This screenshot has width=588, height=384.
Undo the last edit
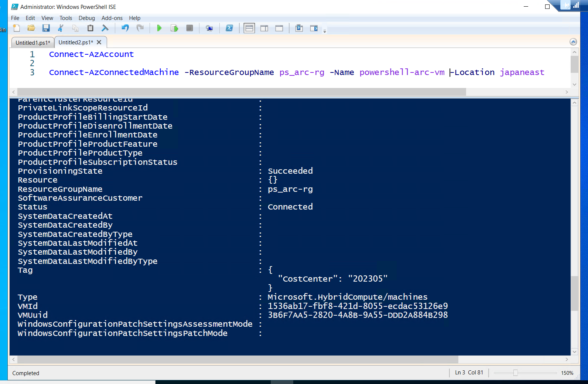125,28
